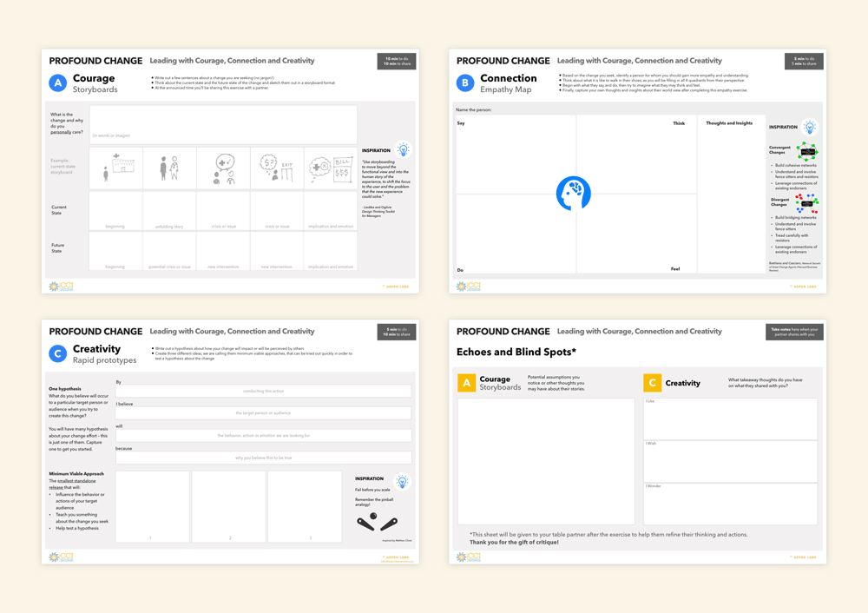This screenshot has height=613, width=868.
Task: Click the blue C circle beside Creativity
Action: [57, 353]
